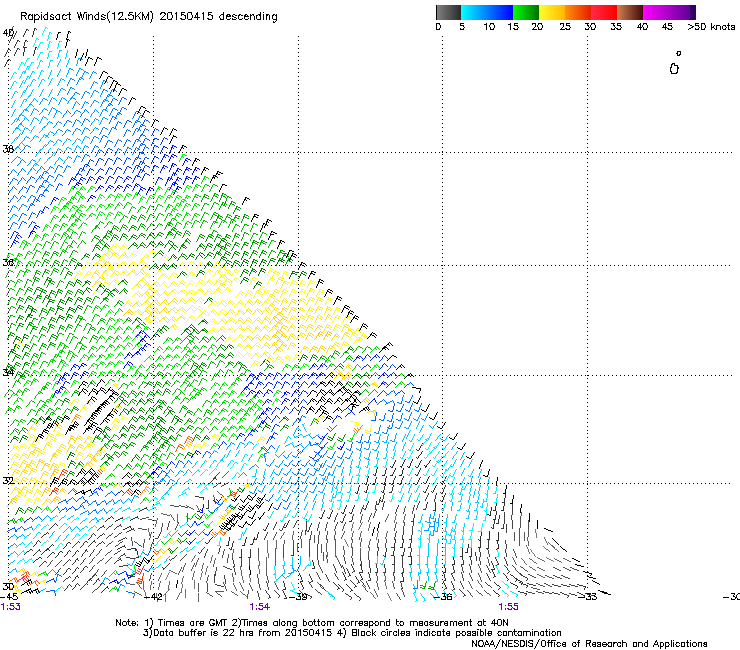The width and height of the screenshot is (740, 650).
Task: Click the latitude label '34' on left axis
Action: 8,372
